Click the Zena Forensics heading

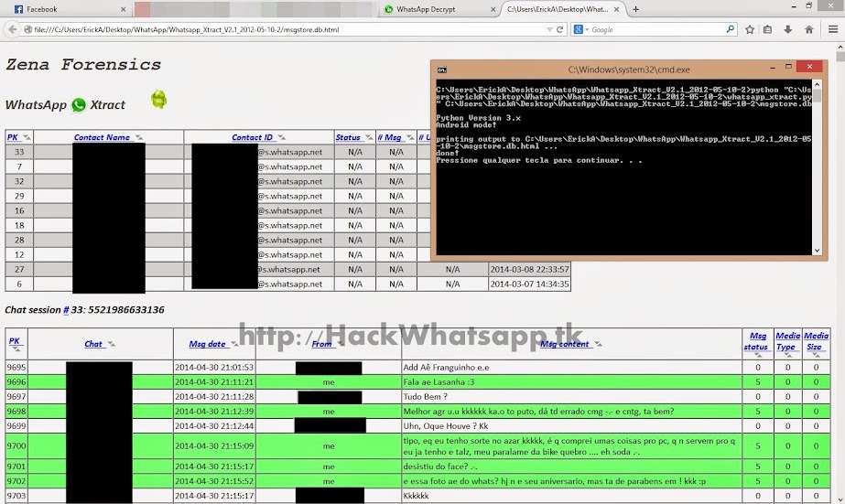point(83,65)
